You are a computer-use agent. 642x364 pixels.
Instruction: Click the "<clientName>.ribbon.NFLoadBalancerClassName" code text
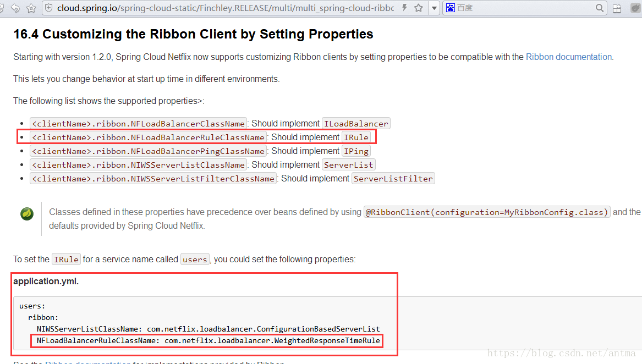point(139,124)
